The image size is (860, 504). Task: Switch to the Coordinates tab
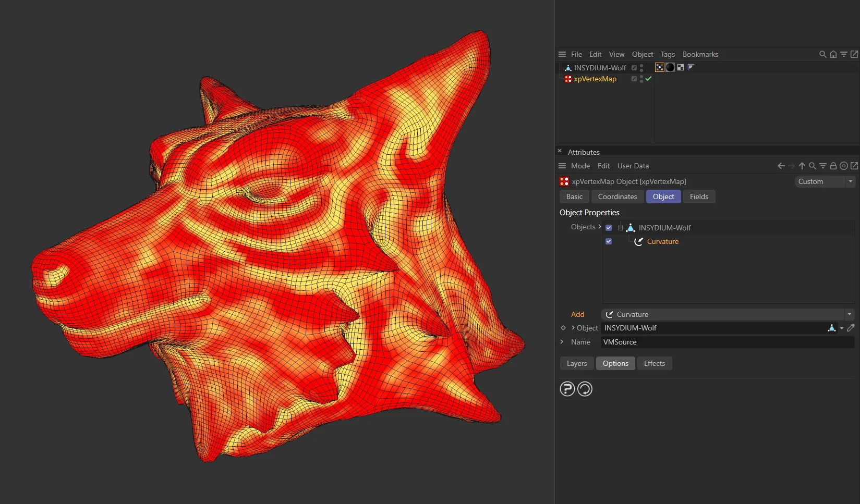(x=617, y=196)
